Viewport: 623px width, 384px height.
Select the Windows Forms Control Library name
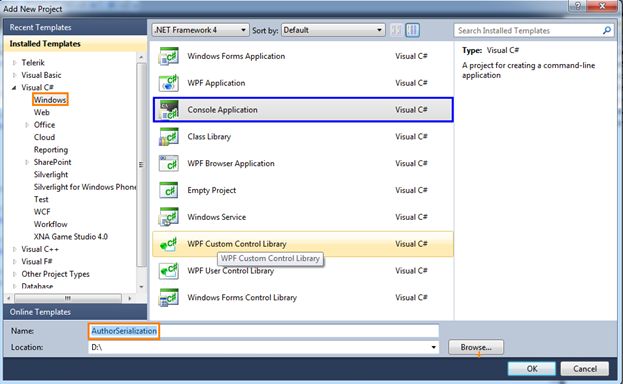tap(242, 297)
